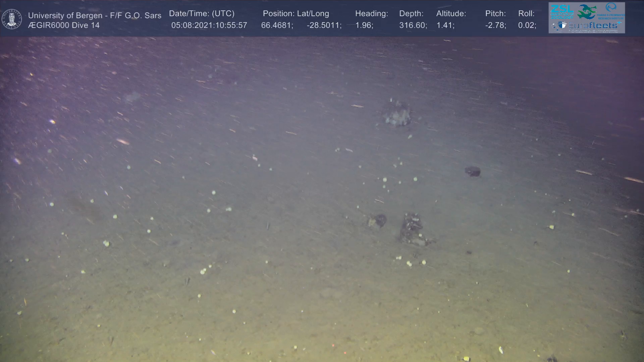Screen dimensions: 644x362
Task: Click the Pitch value -2.78
Action: [x=495, y=25]
